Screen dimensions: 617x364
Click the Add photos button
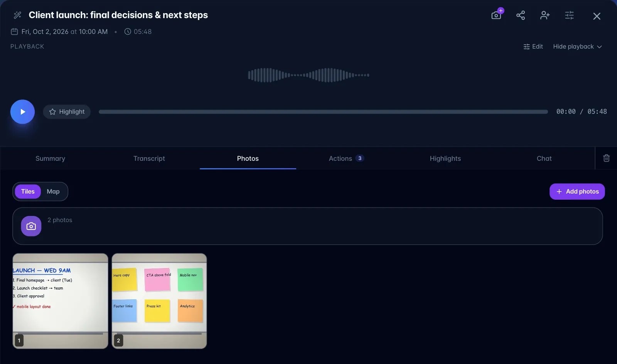[577, 192]
